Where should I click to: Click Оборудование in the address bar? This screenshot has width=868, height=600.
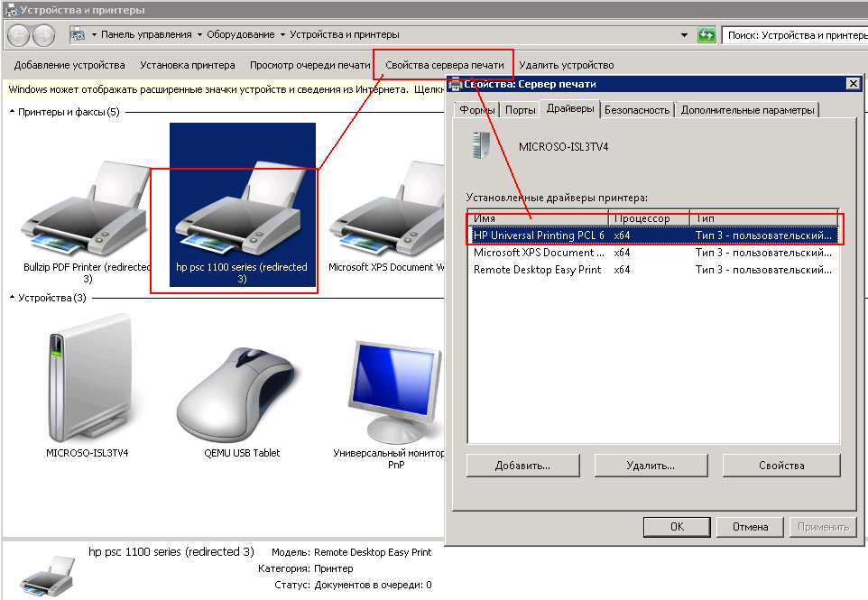tap(240, 34)
